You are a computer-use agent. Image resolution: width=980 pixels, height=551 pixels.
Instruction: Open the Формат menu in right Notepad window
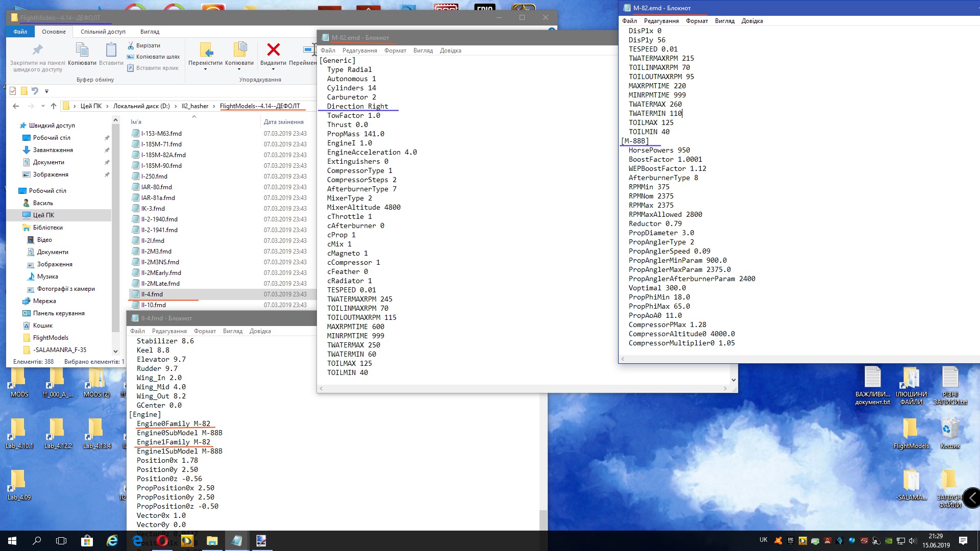point(696,21)
